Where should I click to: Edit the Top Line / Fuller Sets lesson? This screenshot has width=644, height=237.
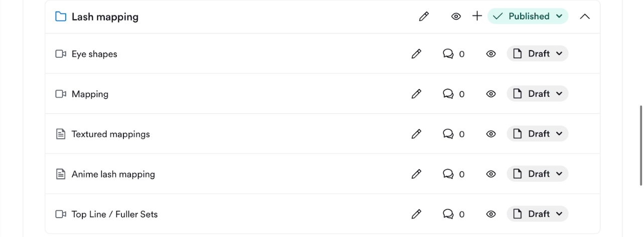(416, 214)
